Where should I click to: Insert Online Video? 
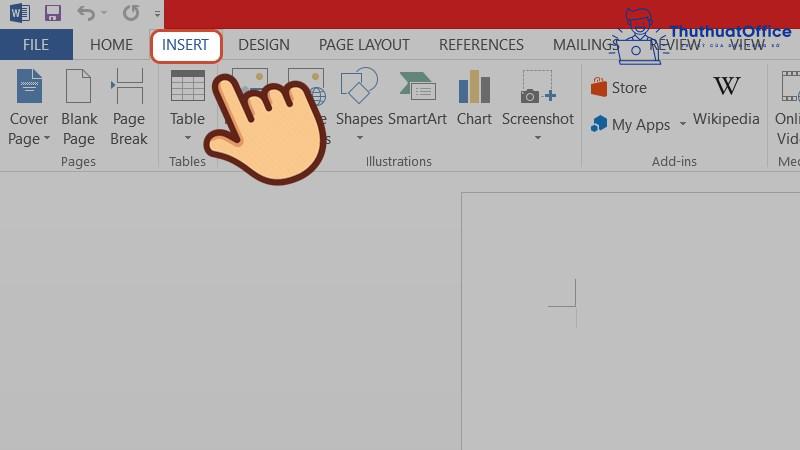tap(787, 107)
